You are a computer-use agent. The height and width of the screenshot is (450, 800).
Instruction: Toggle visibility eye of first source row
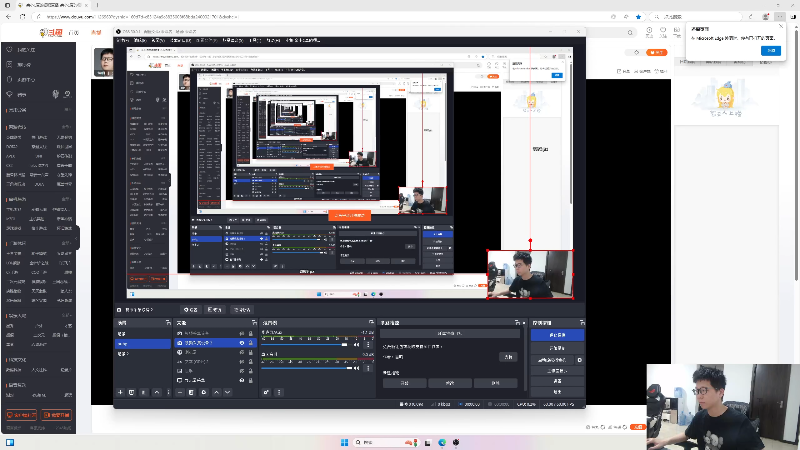point(242,334)
